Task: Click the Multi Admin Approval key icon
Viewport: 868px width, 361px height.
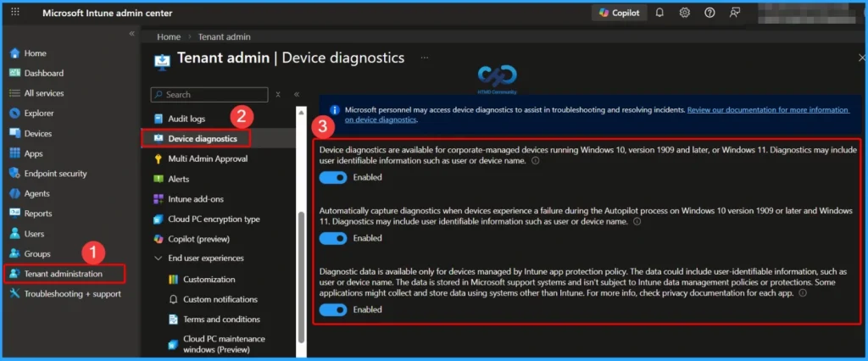Action: (159, 159)
